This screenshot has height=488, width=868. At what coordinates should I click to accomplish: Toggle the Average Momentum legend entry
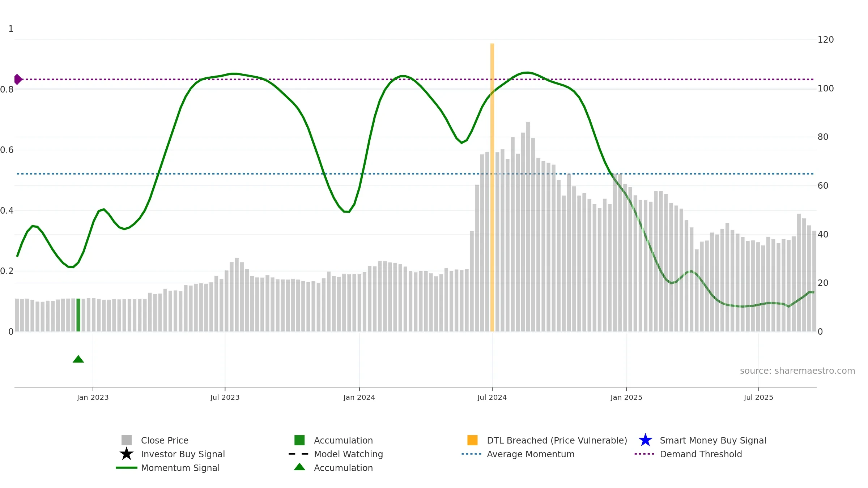tap(518, 454)
